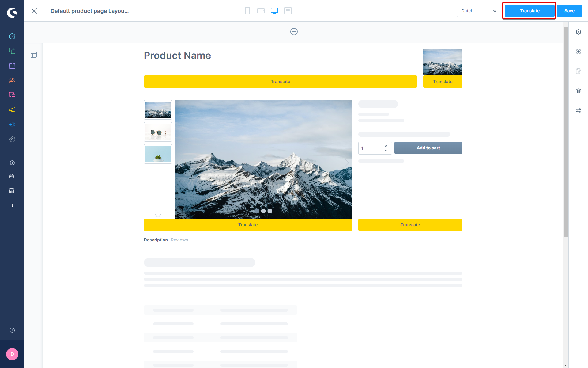This screenshot has width=588, height=368.
Task: Toggle the left sidebar panel icon
Action: point(33,54)
